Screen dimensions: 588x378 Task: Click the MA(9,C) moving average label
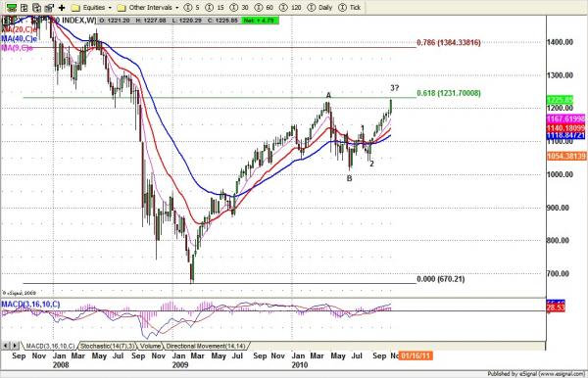coord(18,48)
